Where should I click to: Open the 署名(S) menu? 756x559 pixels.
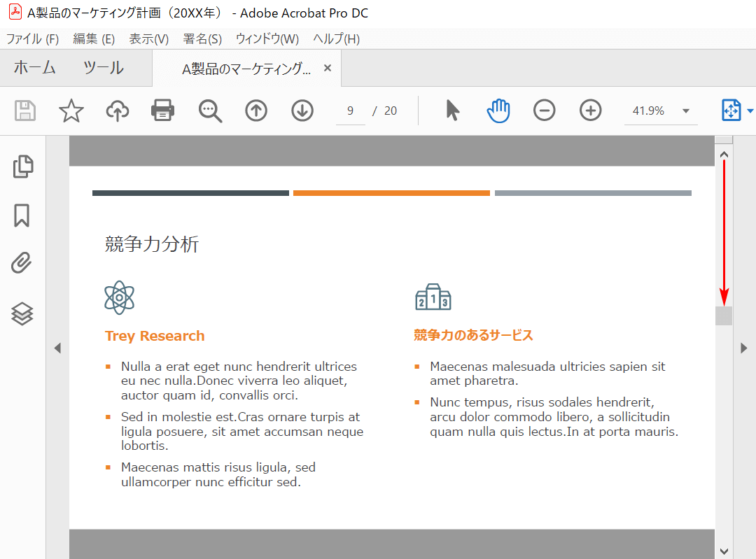pyautogui.click(x=202, y=39)
